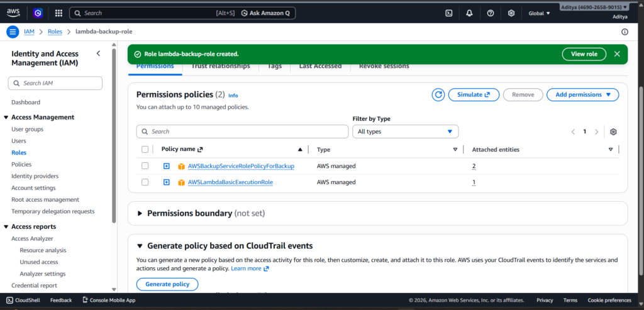Check the AWSBackupServiceRolePolicyForBackup checkbox
Image resolution: width=644 pixels, height=310 pixels.
click(x=145, y=166)
